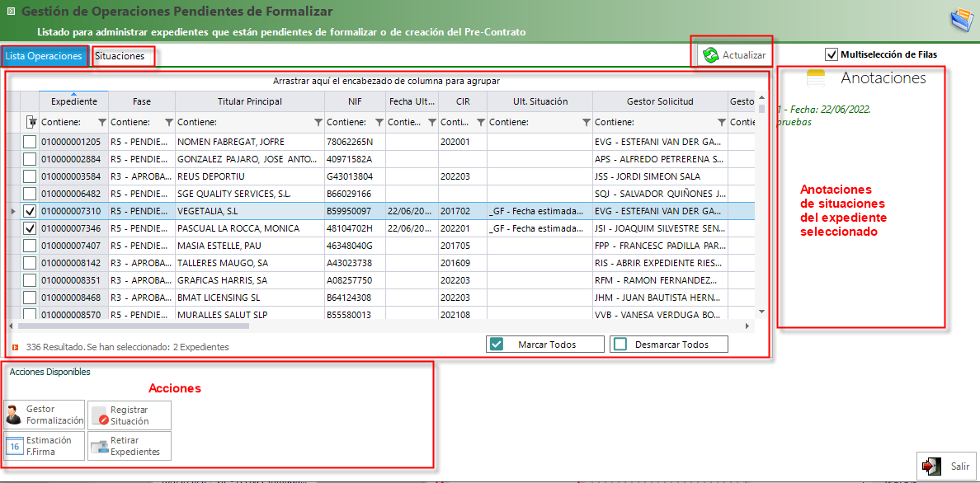
Task: Open the Expediente column filter funnel
Action: tap(101, 122)
